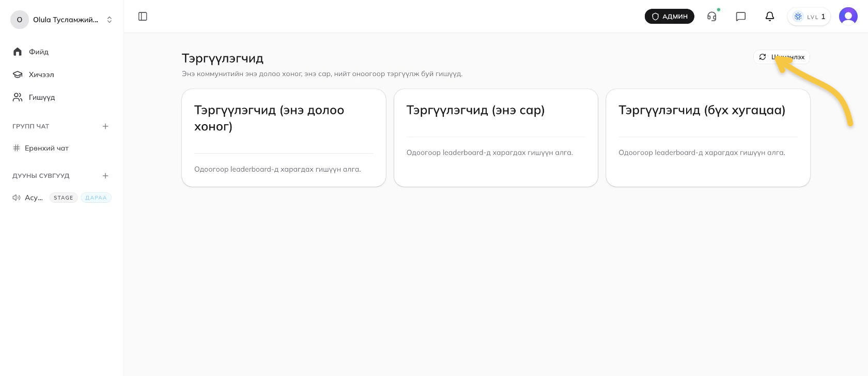This screenshot has height=376, width=868.
Task: Click the LVL 1 level badge
Action: (x=809, y=17)
